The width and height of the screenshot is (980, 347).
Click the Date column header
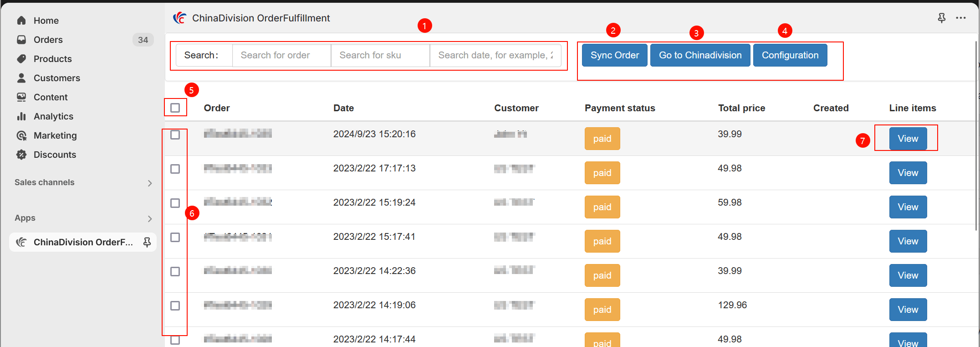pos(343,108)
